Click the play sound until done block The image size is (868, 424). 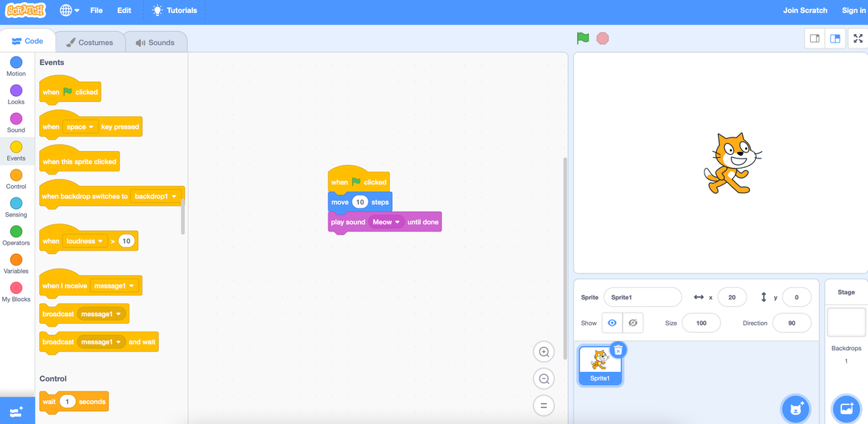coord(385,222)
